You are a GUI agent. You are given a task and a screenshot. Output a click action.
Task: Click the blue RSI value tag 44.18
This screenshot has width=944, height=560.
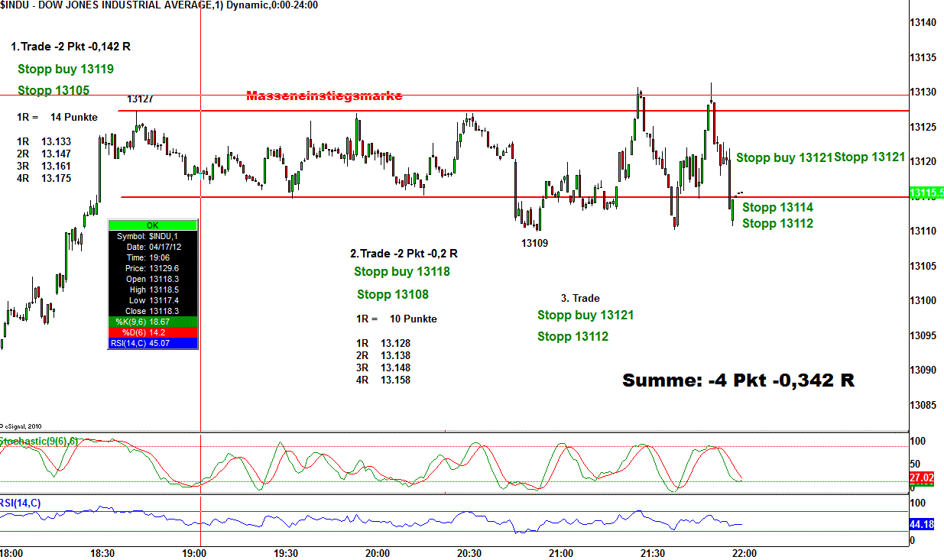point(922,524)
